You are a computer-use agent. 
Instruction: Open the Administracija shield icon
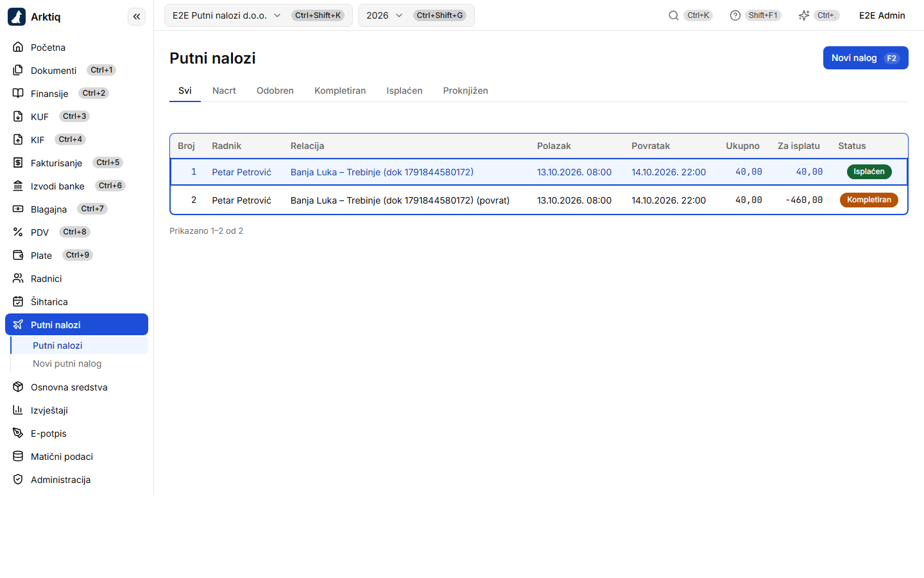18,480
